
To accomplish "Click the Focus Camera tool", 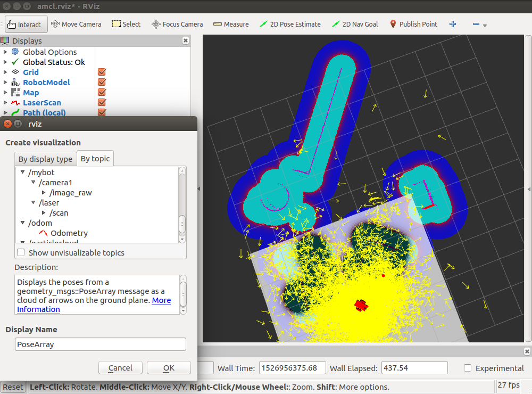I will pos(177,24).
